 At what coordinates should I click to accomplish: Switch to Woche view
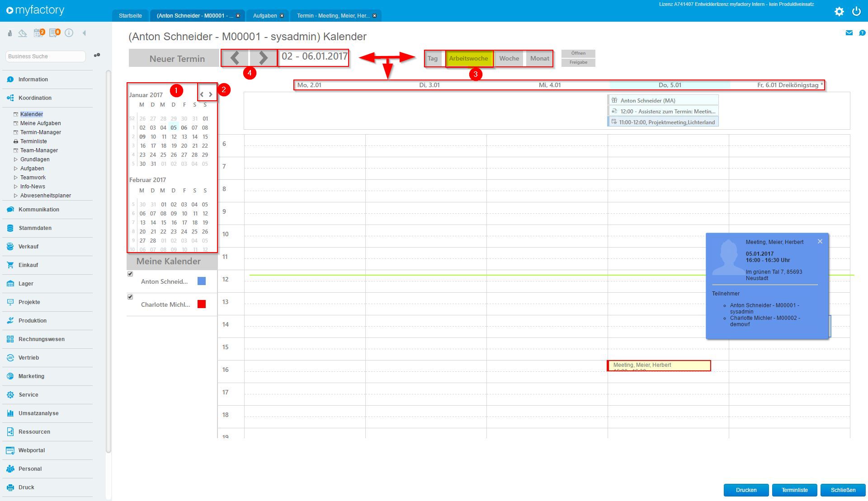click(509, 59)
